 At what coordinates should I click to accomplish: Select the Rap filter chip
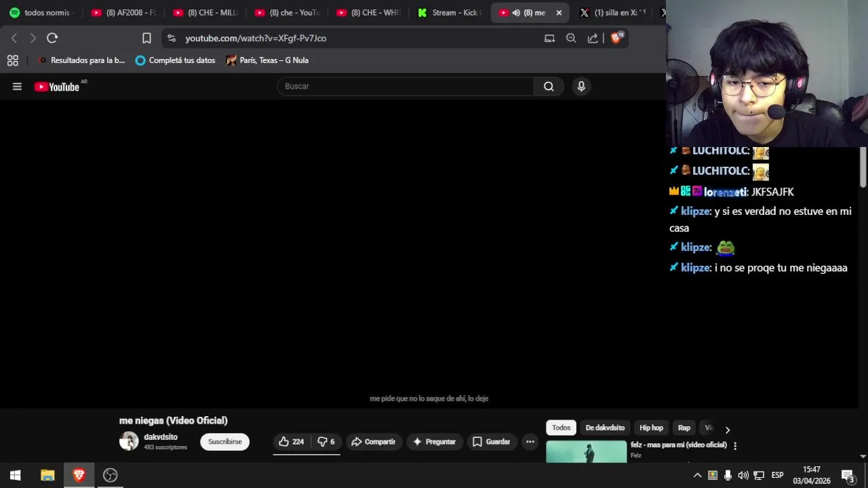[x=684, y=428]
